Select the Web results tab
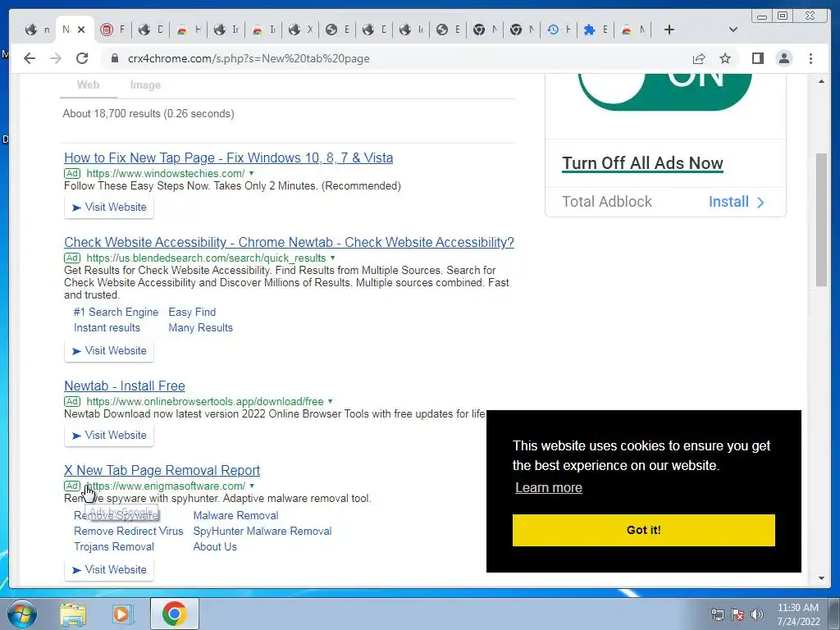The image size is (840, 630). coord(88,84)
